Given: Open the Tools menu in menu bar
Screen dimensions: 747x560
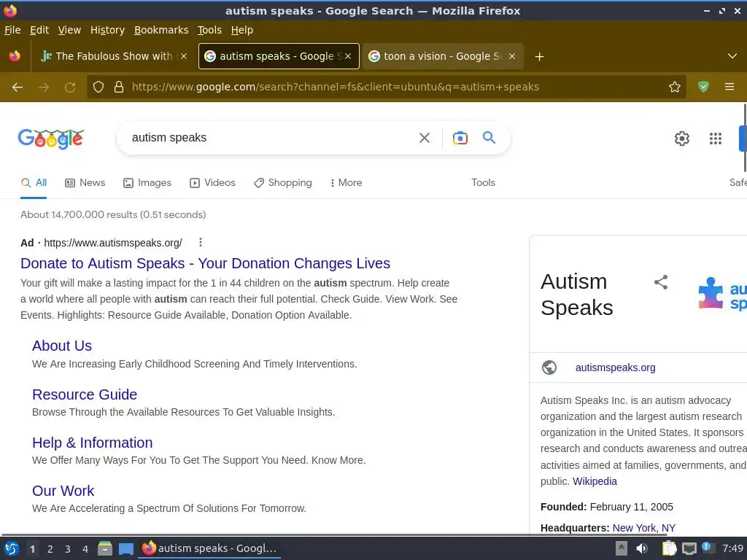Looking at the screenshot, I should pos(209,30).
